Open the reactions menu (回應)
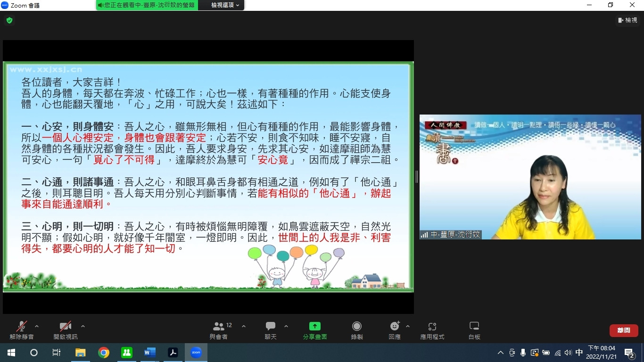The height and width of the screenshot is (362, 644). tap(395, 329)
